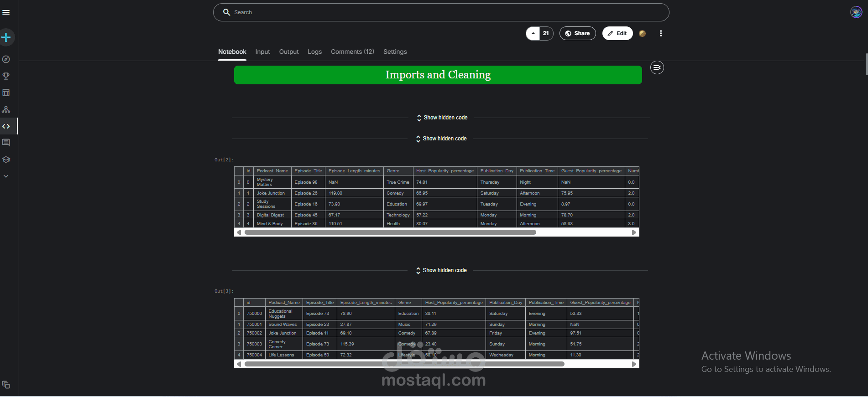868x397 pixels.
Task: Open the Competitions trophy icon
Action: (6, 76)
